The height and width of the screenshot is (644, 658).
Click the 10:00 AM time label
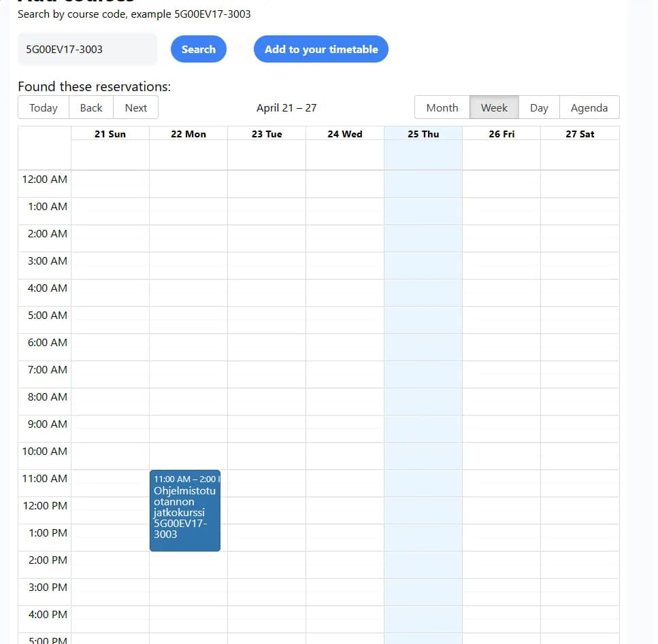pos(44,452)
